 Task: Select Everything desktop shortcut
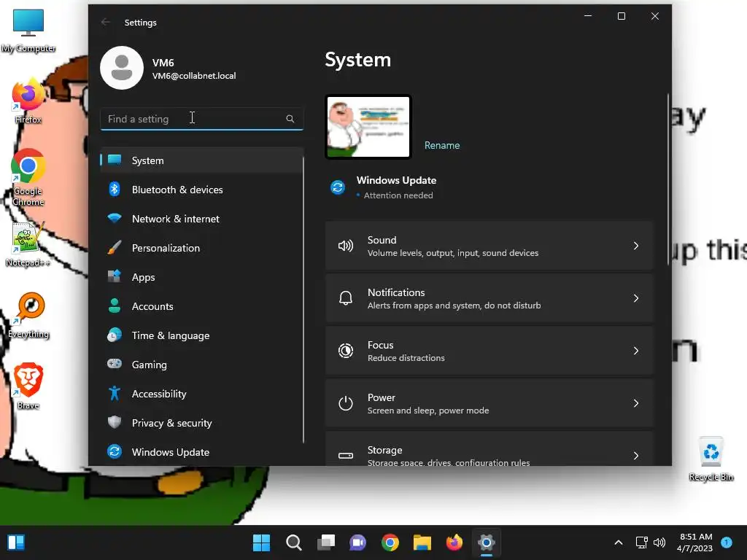point(28,315)
